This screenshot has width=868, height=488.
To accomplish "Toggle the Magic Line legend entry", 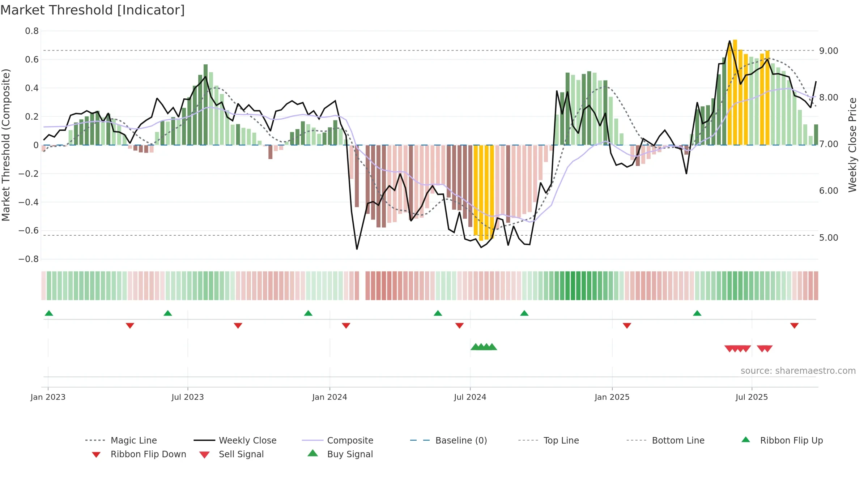I will tap(121, 440).
